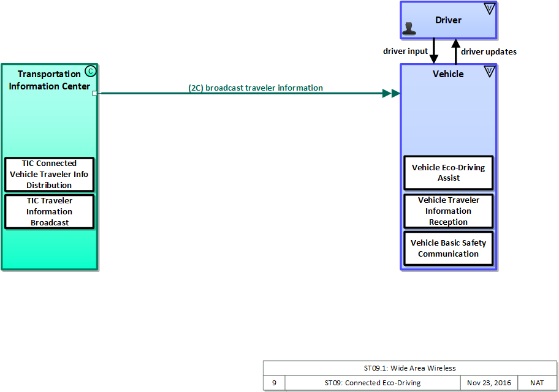This screenshot has height=392, width=559.
Task: Select the TIC Traveler Information Broadcast box
Action: pyautogui.click(x=49, y=212)
